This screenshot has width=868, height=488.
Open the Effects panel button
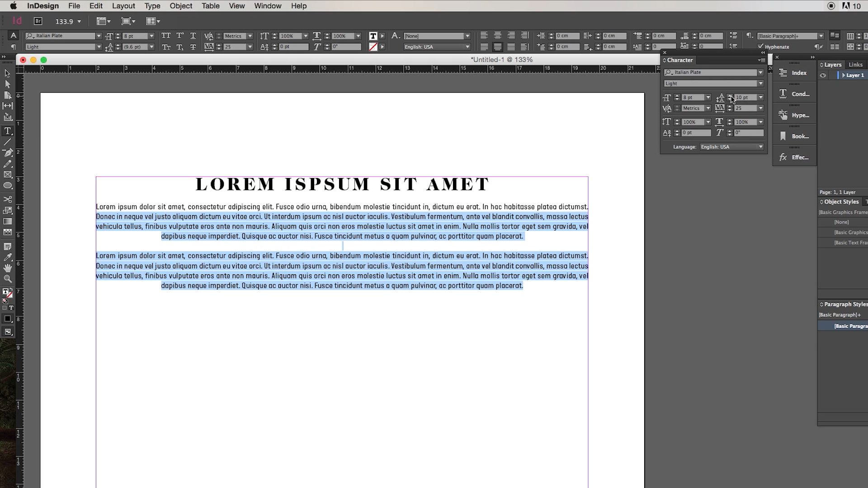pos(794,157)
